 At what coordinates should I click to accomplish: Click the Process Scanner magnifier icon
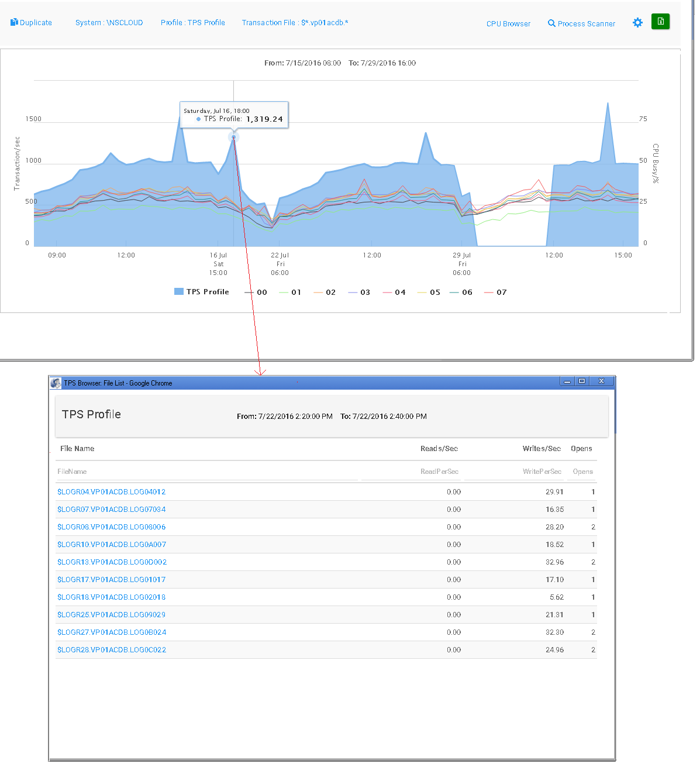coord(551,23)
